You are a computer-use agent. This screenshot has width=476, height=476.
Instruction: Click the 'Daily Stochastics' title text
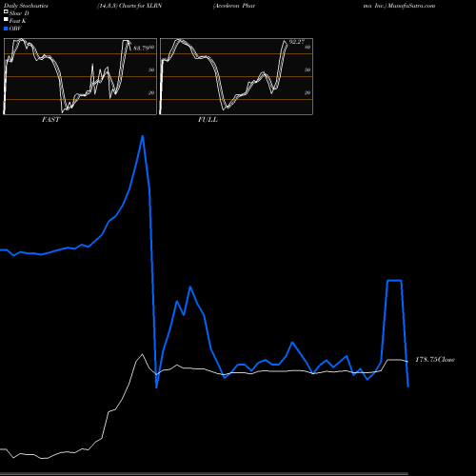click(x=26, y=6)
